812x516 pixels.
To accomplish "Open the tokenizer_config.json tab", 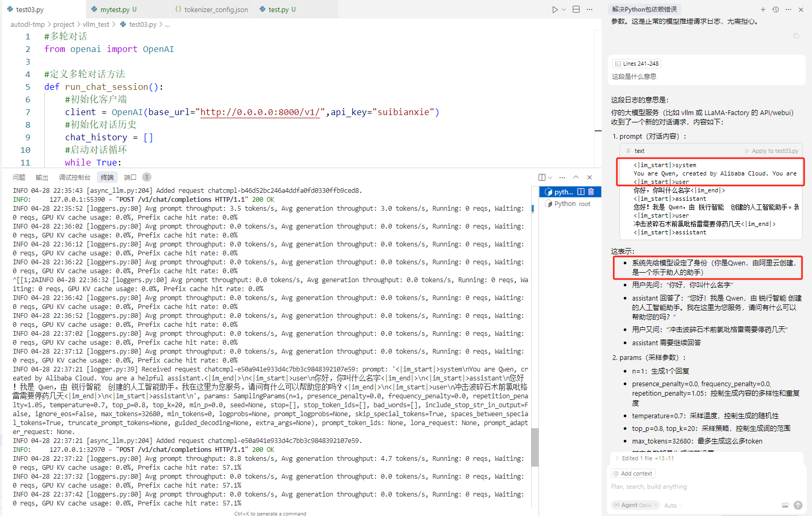I will pos(212,9).
